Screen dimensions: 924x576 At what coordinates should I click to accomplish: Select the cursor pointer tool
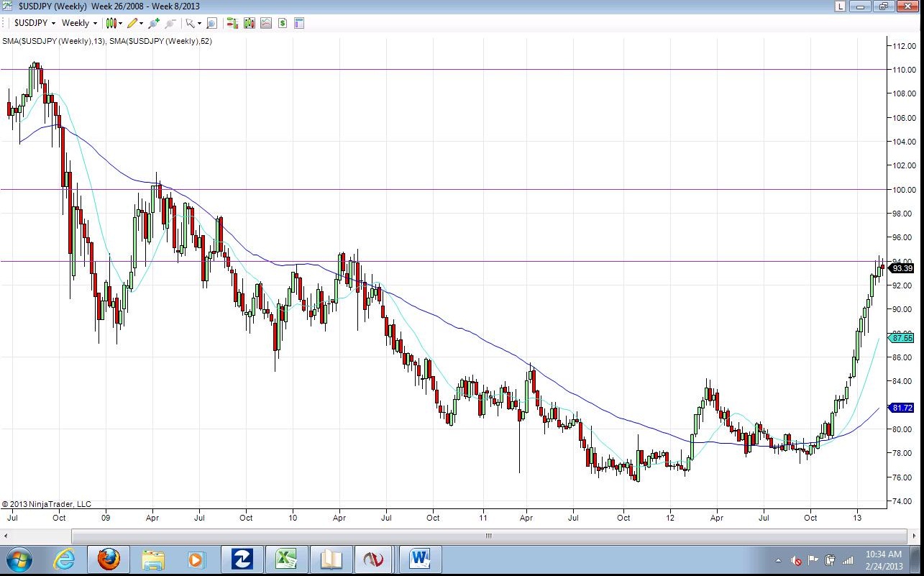pos(190,23)
